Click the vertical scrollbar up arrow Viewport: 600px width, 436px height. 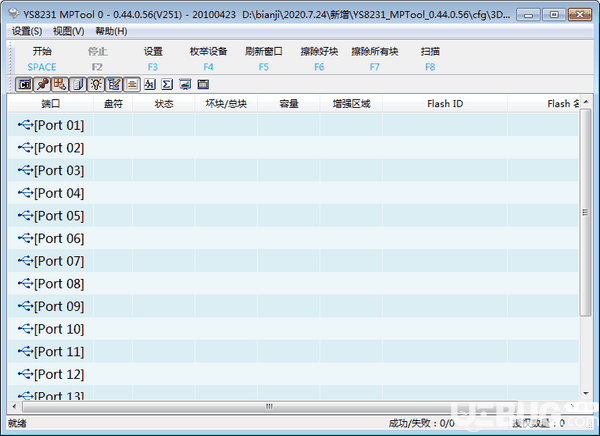point(585,101)
